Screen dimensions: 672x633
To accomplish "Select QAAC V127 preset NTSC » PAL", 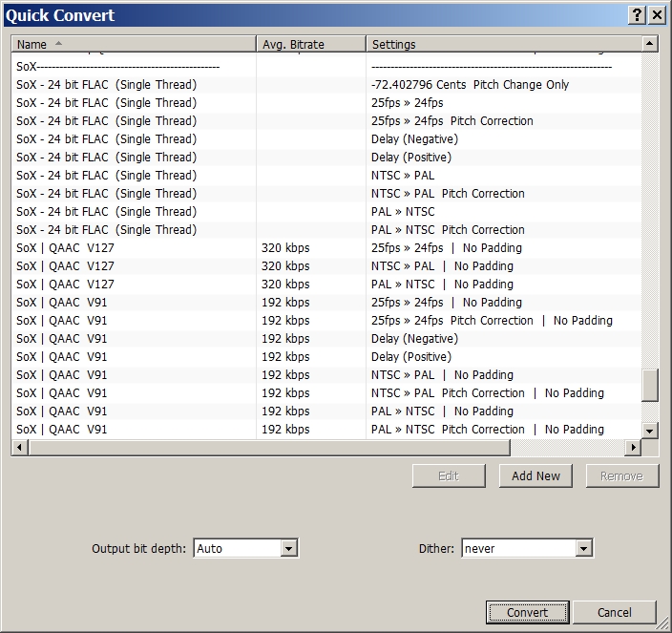I will [x=326, y=266].
